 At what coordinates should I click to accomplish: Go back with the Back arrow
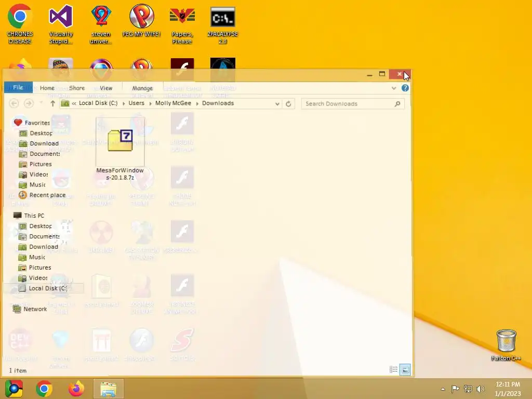click(14, 103)
